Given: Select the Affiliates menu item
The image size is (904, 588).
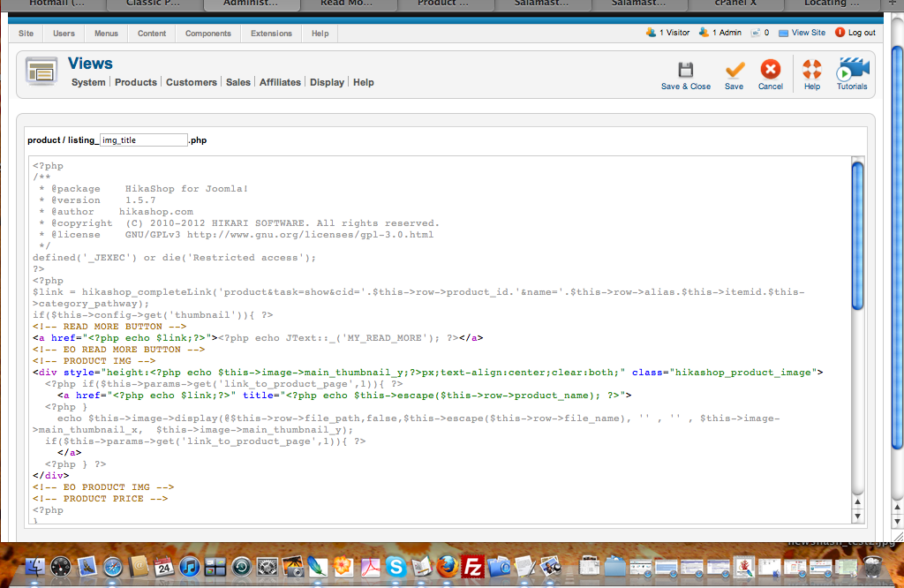Looking at the screenshot, I should (280, 82).
